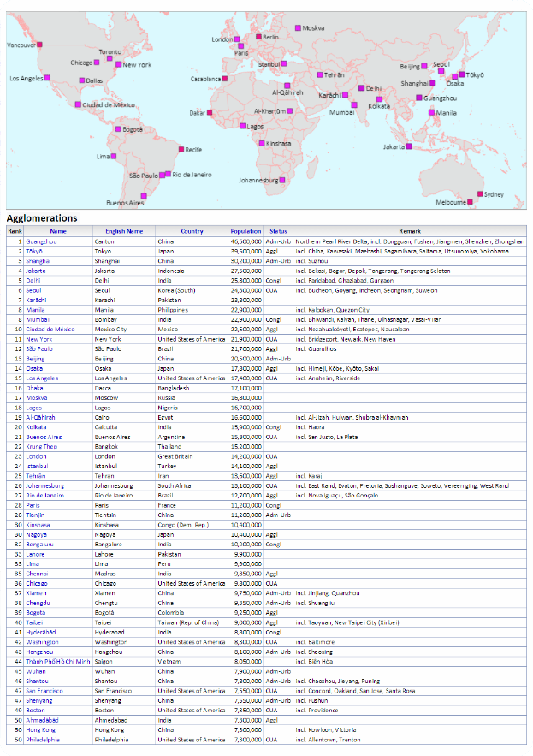The width and height of the screenshot is (533, 756).
Task: Open the Johannesburg link in the Name column
Action: [44, 486]
